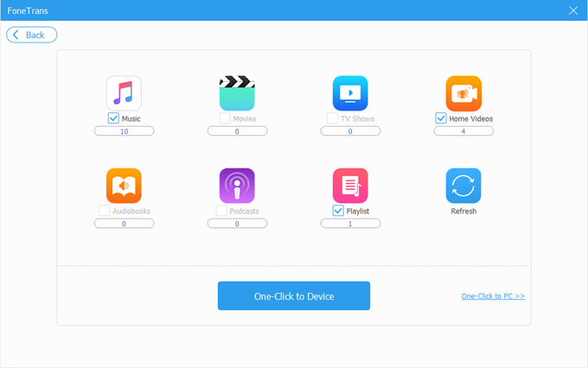588x368 pixels.
Task: Click the Home Videos count showing 4
Action: (x=463, y=131)
